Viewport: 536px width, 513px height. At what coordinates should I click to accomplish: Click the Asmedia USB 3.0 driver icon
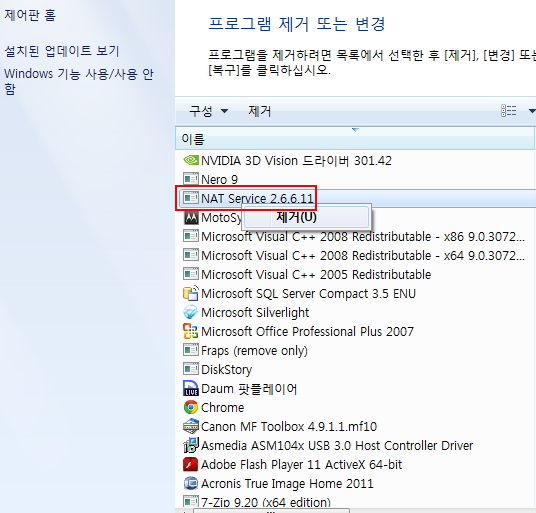[x=191, y=445]
